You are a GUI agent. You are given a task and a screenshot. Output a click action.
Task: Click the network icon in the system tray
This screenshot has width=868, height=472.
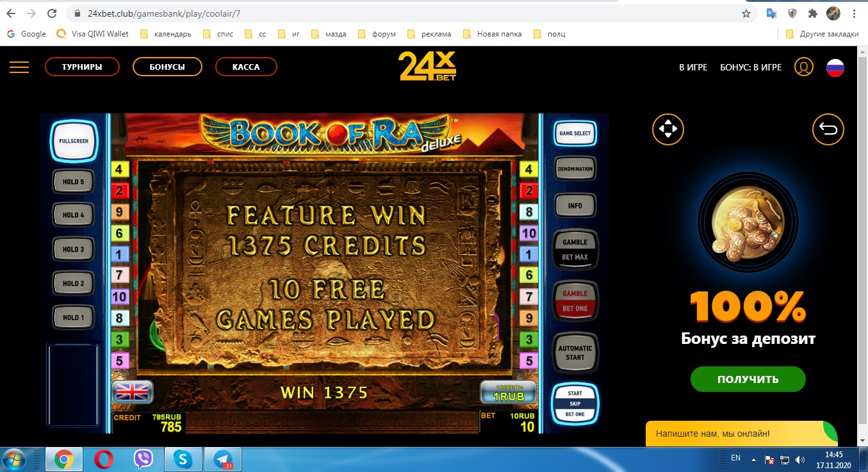point(785,460)
